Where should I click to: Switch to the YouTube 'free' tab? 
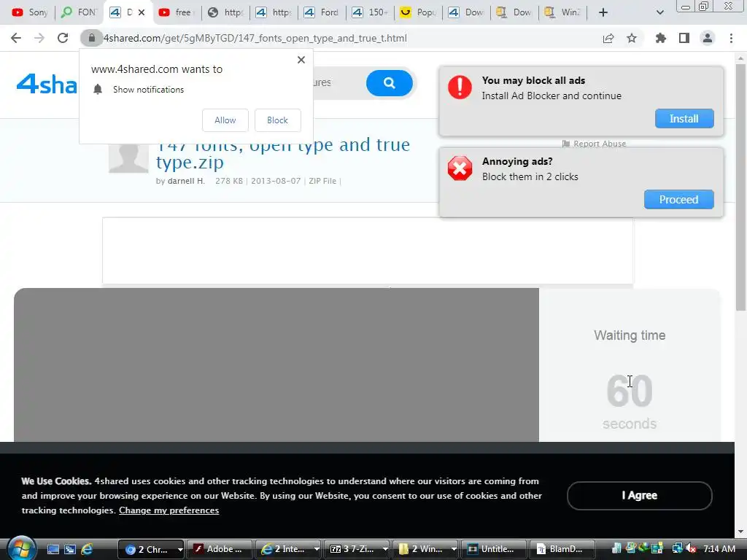(x=177, y=12)
